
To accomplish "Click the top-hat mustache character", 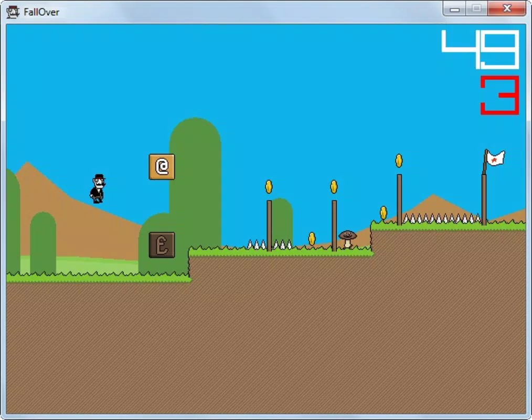I will pos(98,189).
